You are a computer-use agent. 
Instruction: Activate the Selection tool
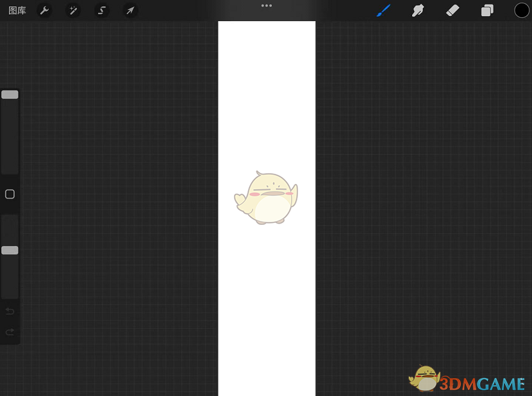point(101,10)
